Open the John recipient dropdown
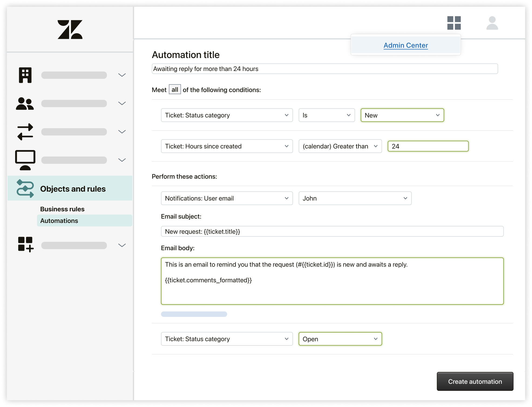 (x=355, y=198)
